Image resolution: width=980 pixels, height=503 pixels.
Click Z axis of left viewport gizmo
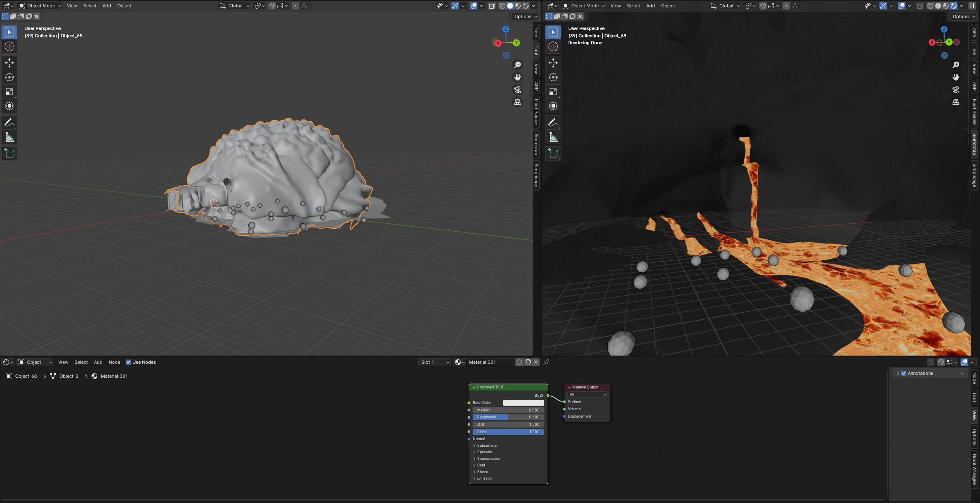[x=506, y=29]
